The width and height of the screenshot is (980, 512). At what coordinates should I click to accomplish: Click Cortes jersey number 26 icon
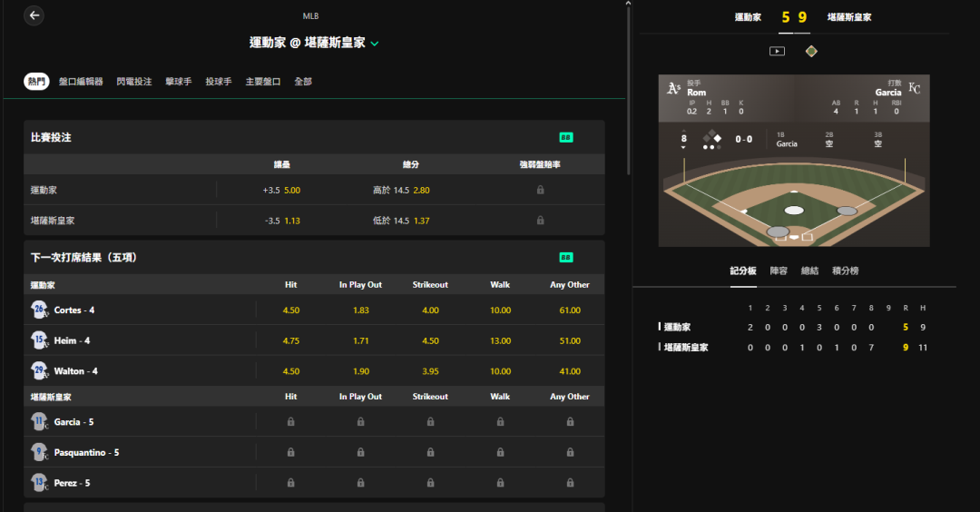point(39,310)
